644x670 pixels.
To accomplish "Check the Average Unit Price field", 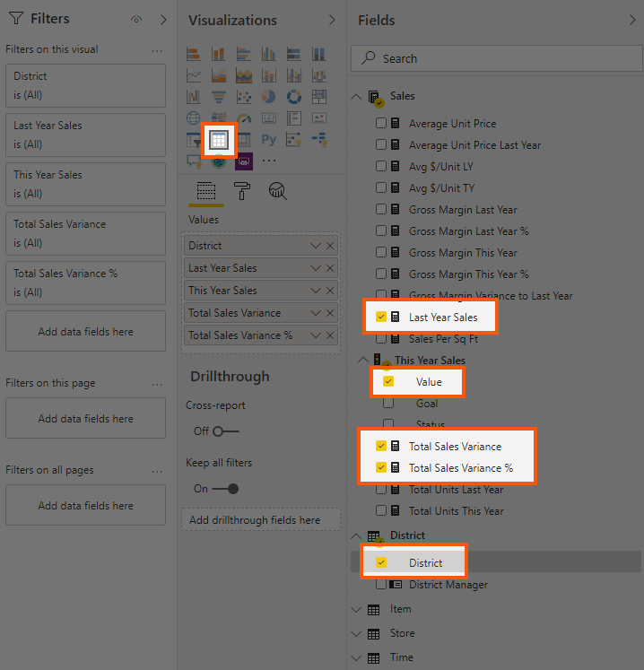I will point(381,124).
